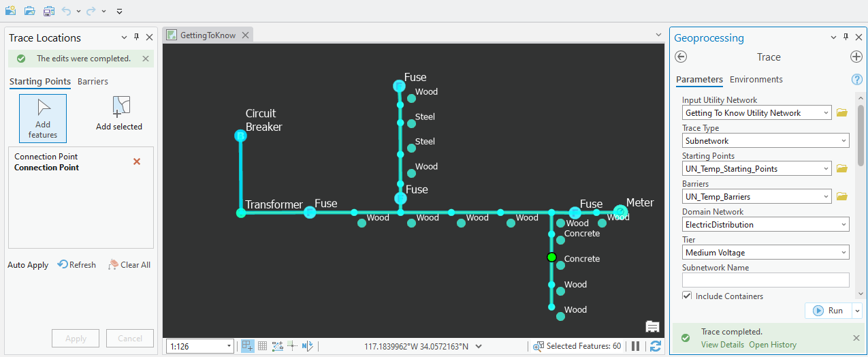868x357 pixels.
Task: Click the New Project icon
Action: 10,11
